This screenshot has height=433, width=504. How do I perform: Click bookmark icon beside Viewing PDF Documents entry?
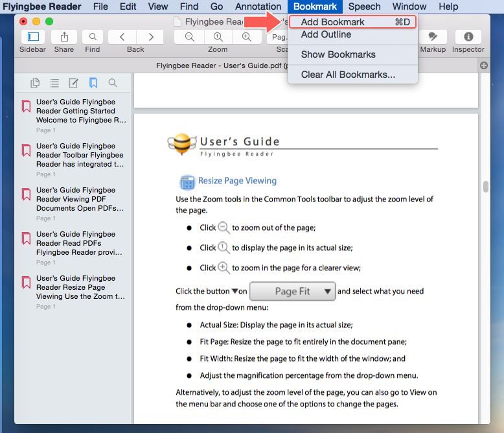pos(27,194)
